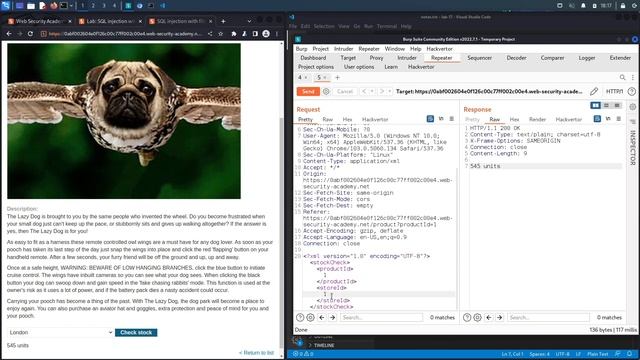The image size is (640, 360).
Task: Switch response view to Pretty
Action: click(472, 120)
